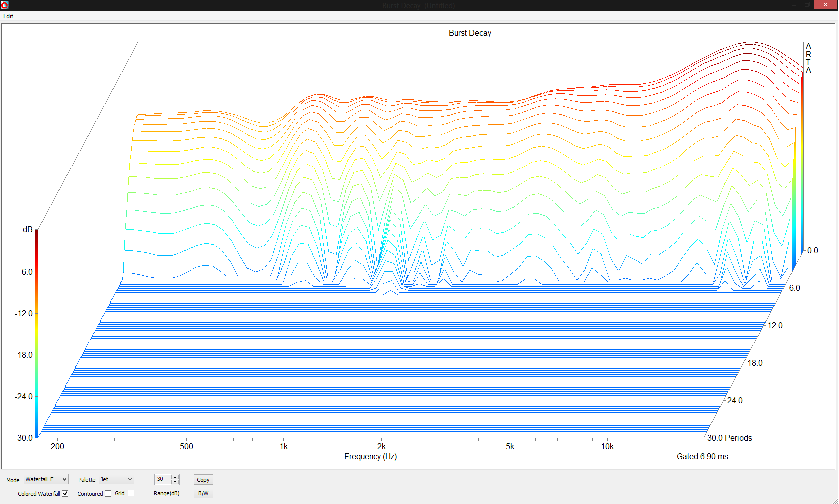Close the Burst Decay window

[825, 5]
